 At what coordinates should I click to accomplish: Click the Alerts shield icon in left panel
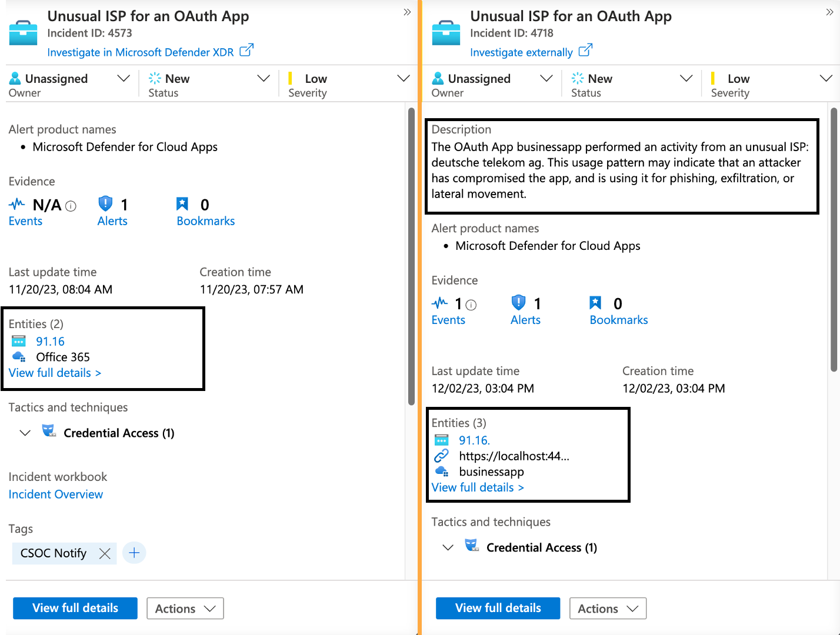tap(105, 204)
